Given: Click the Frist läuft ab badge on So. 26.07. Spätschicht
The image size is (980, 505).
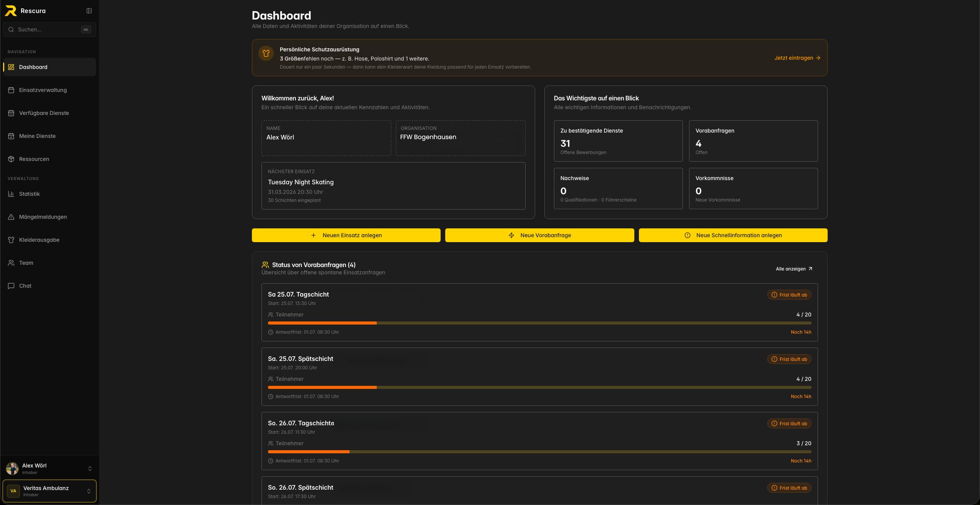Looking at the screenshot, I should (789, 488).
